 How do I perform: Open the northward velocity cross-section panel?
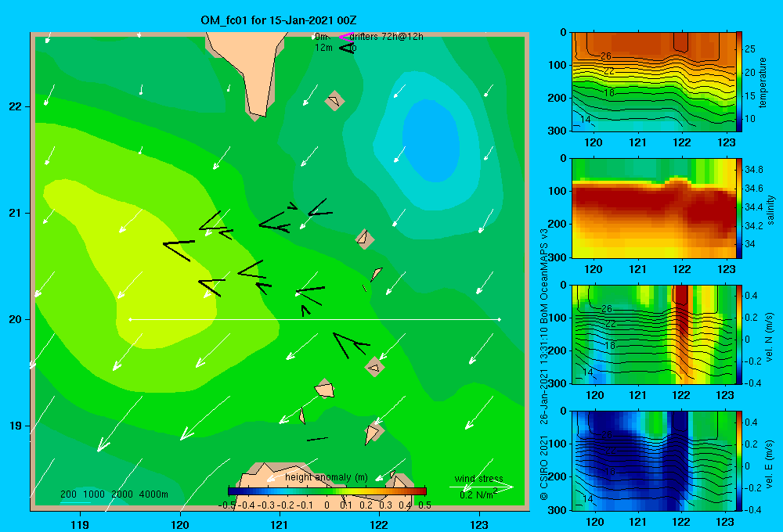pyautogui.click(x=654, y=334)
